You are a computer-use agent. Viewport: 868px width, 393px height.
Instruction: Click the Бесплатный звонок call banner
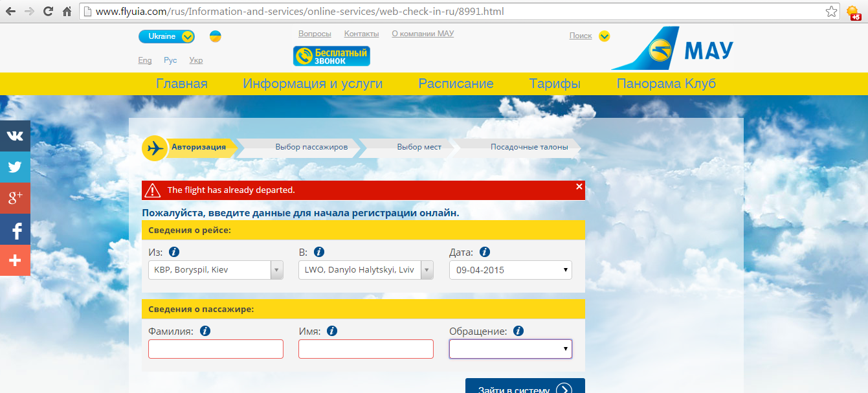coord(331,56)
